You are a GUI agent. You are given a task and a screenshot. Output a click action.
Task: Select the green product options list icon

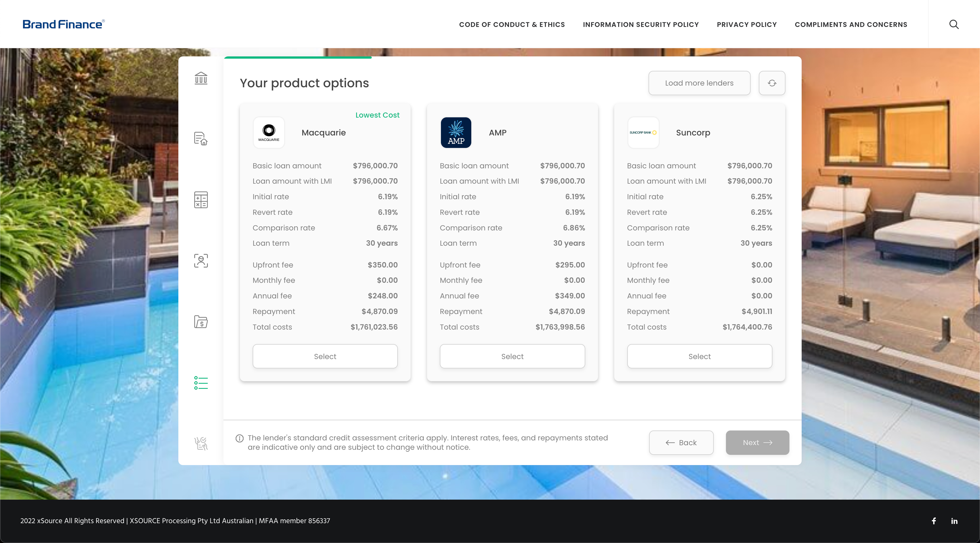coord(201,383)
